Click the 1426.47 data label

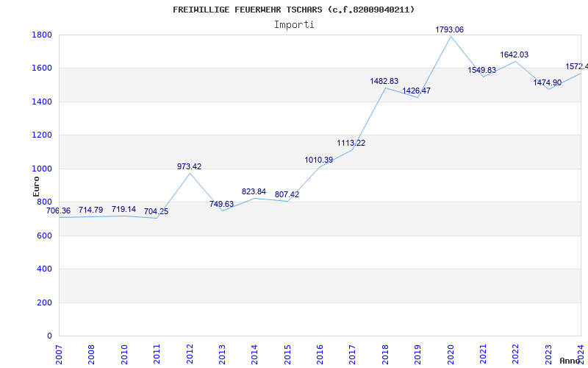tap(416, 91)
